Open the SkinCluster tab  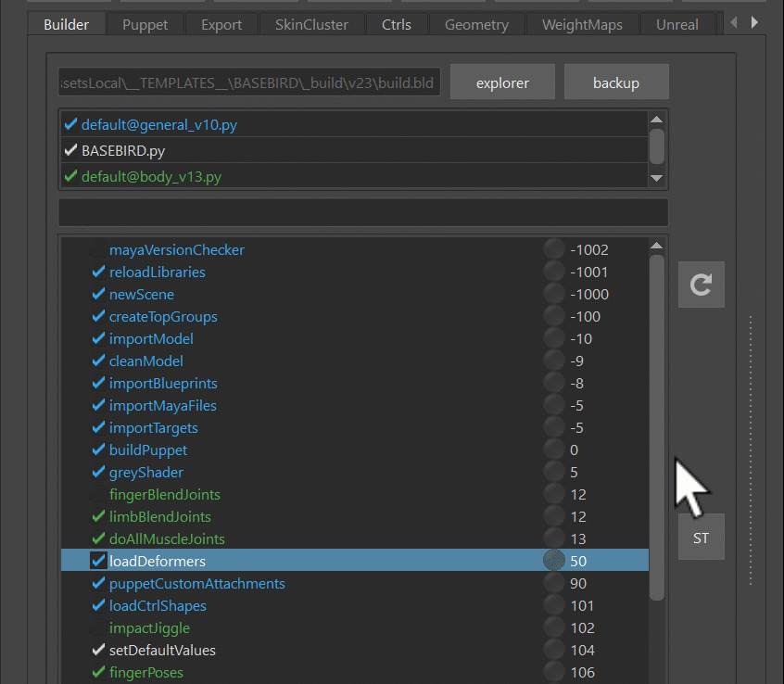[311, 24]
